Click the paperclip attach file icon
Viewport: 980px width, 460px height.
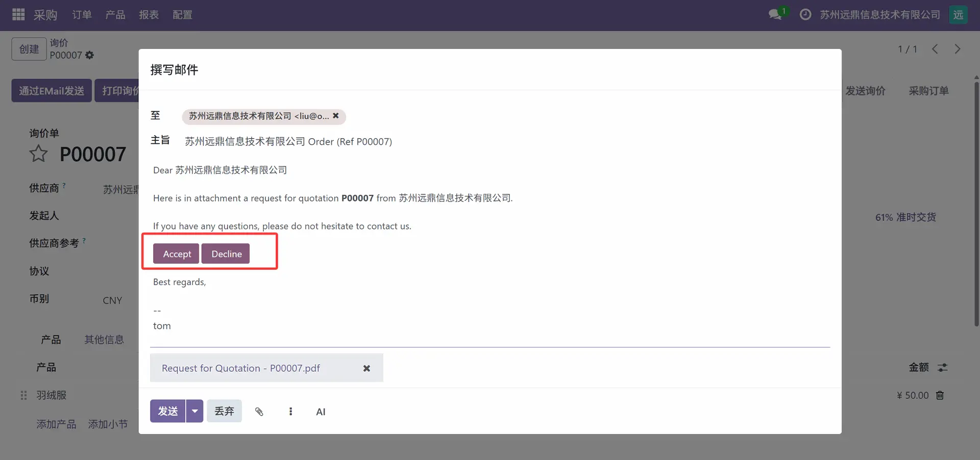pos(259,412)
